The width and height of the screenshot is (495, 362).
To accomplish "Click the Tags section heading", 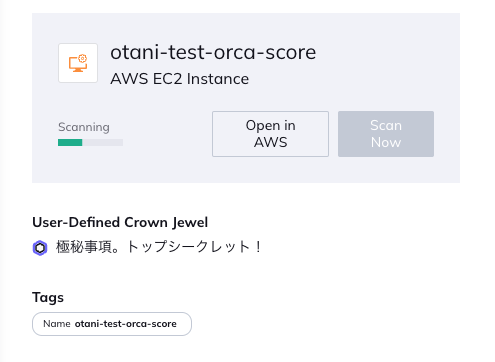I will pyautogui.click(x=48, y=297).
